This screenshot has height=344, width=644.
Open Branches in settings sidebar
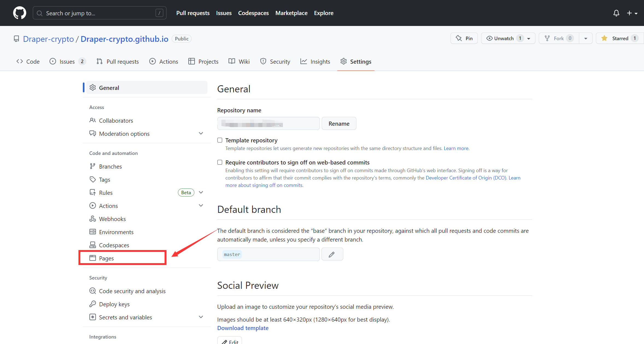110,166
